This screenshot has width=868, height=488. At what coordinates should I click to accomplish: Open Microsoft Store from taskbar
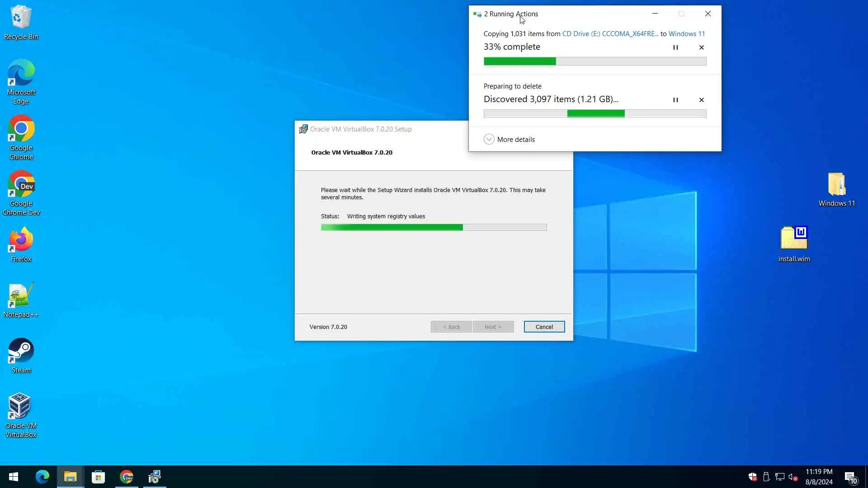click(x=98, y=477)
